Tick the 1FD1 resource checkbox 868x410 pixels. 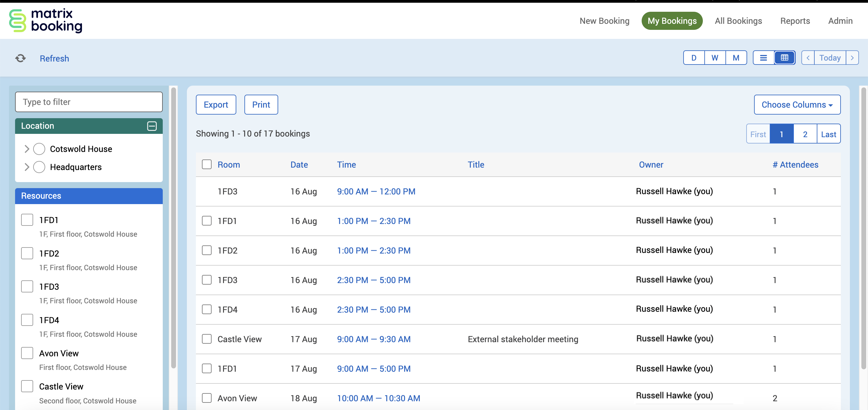27,220
